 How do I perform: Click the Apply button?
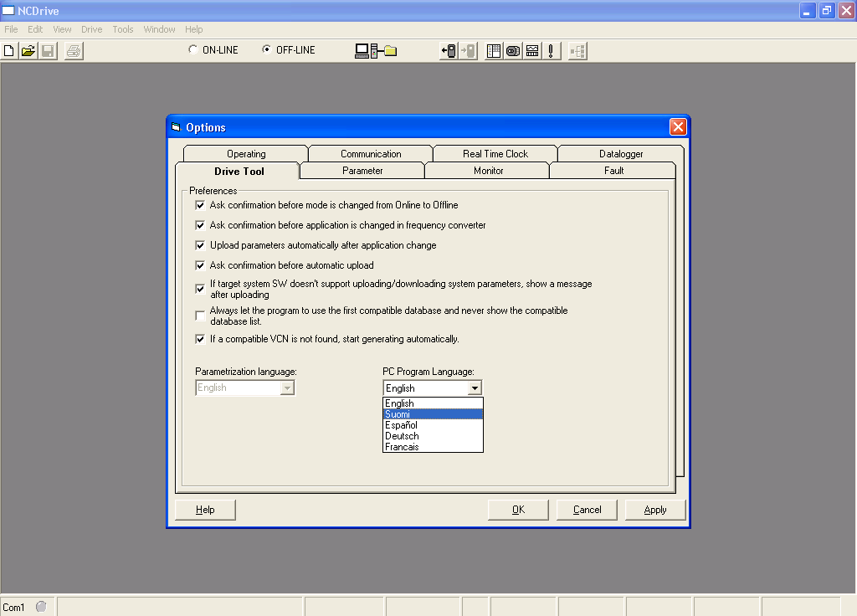coord(655,510)
